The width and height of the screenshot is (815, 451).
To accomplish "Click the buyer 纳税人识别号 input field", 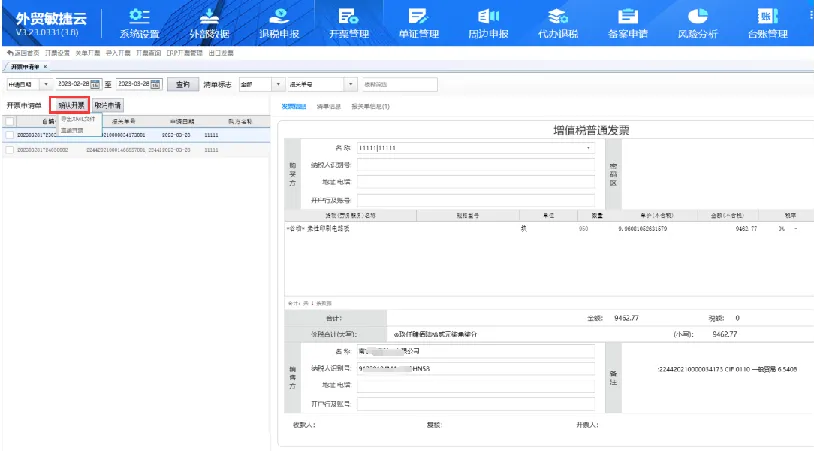I will [x=476, y=165].
